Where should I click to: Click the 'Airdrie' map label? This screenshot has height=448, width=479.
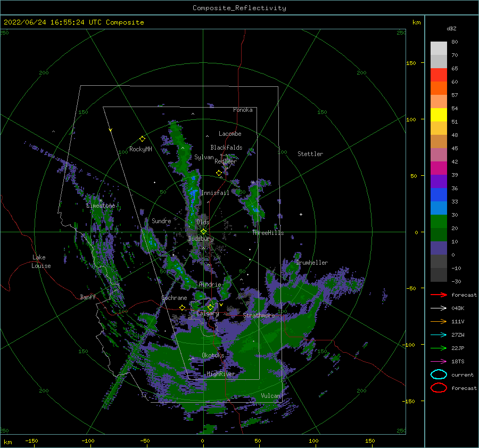(x=210, y=284)
